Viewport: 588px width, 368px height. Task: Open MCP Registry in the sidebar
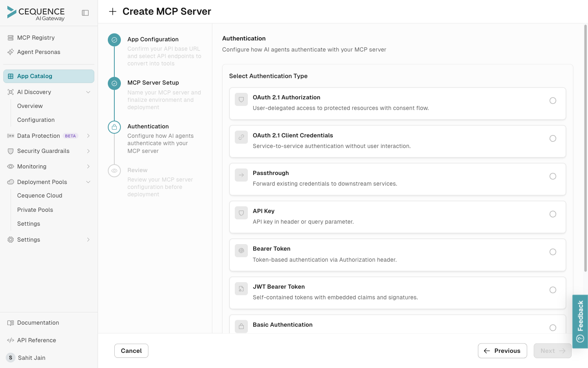pos(49,38)
